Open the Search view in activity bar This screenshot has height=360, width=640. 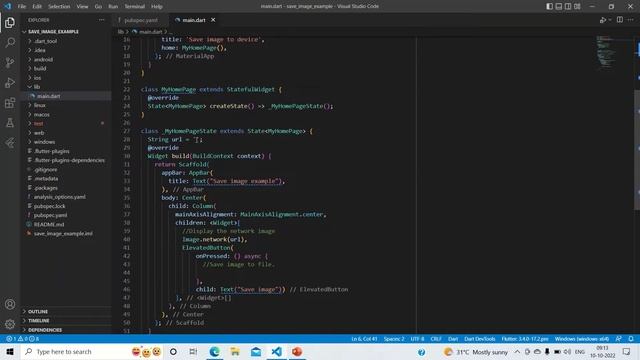pyautogui.click(x=10, y=42)
